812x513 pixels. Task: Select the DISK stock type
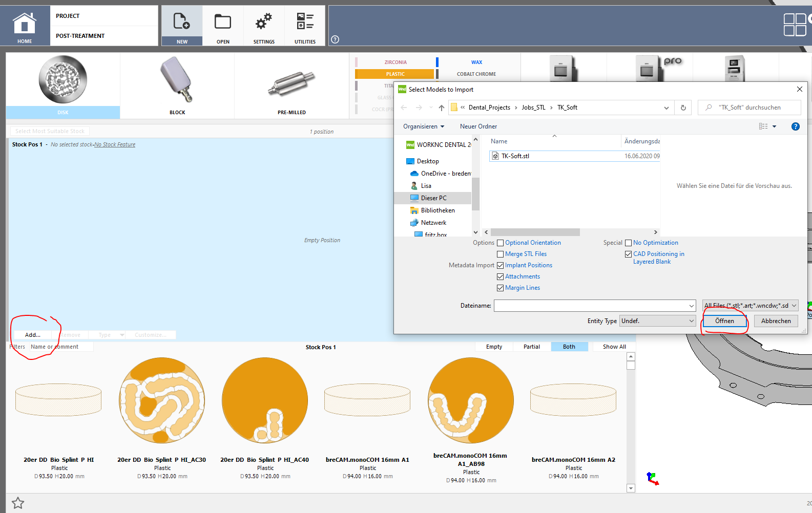(63, 86)
